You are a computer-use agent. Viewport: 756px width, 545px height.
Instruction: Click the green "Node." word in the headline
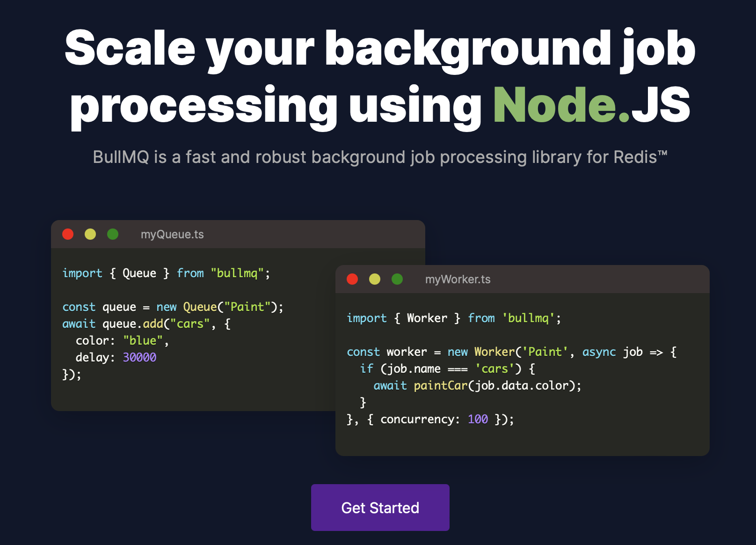[561, 105]
